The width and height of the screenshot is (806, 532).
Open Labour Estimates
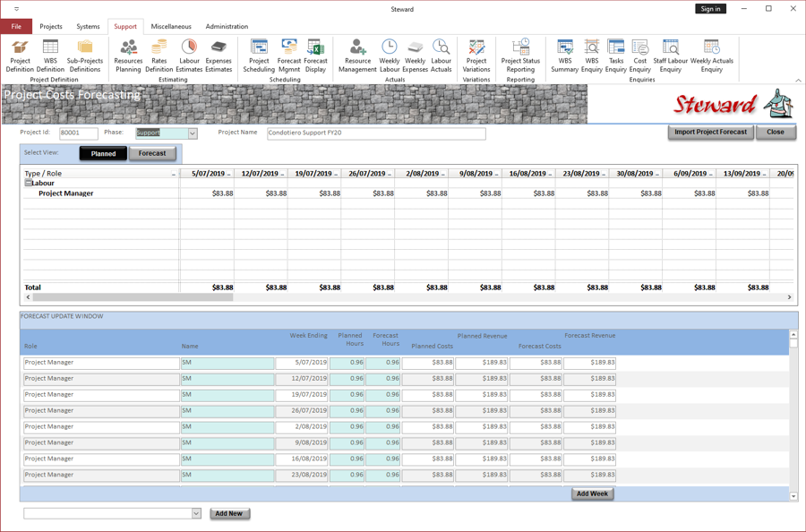[x=189, y=56]
